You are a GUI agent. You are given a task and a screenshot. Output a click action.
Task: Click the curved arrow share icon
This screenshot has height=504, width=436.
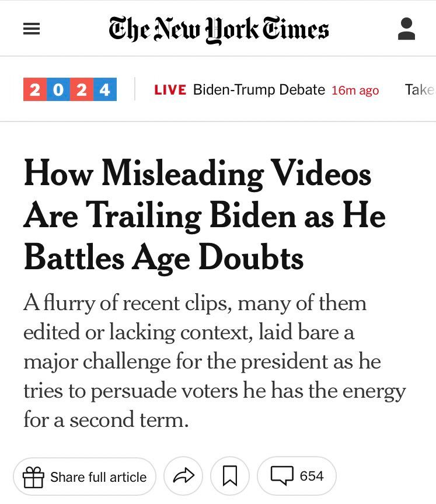pos(183,477)
